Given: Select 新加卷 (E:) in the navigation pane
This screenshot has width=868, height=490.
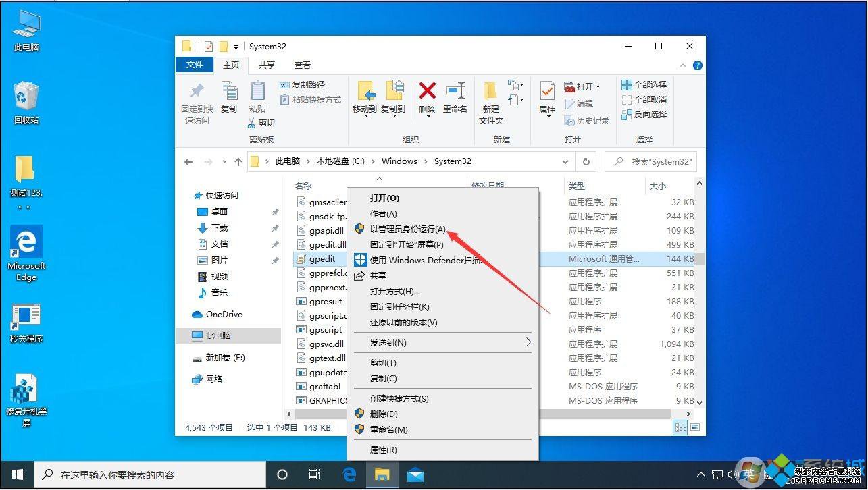Looking at the screenshot, I should click(225, 358).
